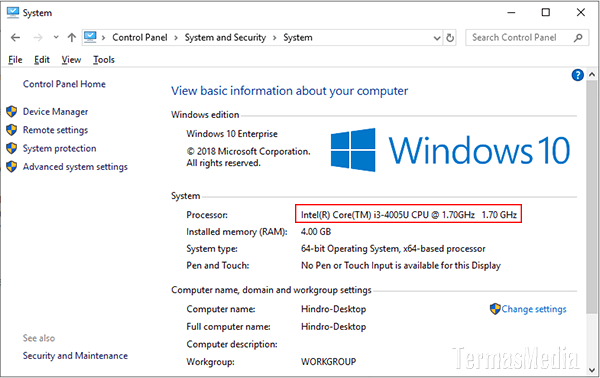The image size is (600, 378).
Task: Expand the chevron after System and Security
Action: tap(274, 38)
